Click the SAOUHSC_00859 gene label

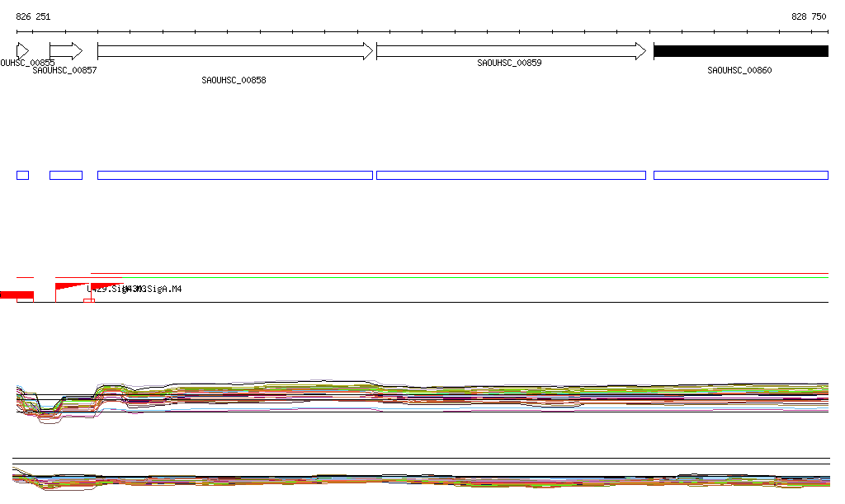pos(509,63)
